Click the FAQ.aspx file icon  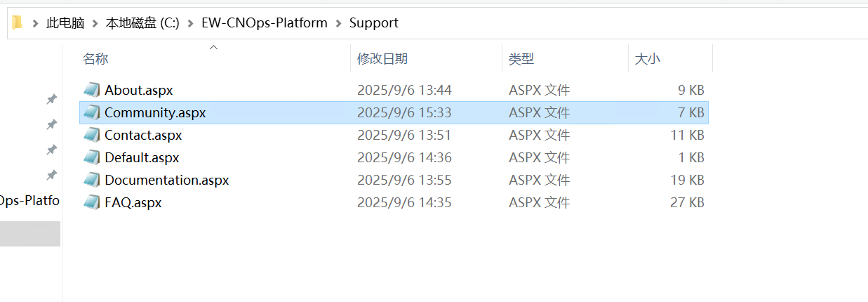[x=92, y=202]
